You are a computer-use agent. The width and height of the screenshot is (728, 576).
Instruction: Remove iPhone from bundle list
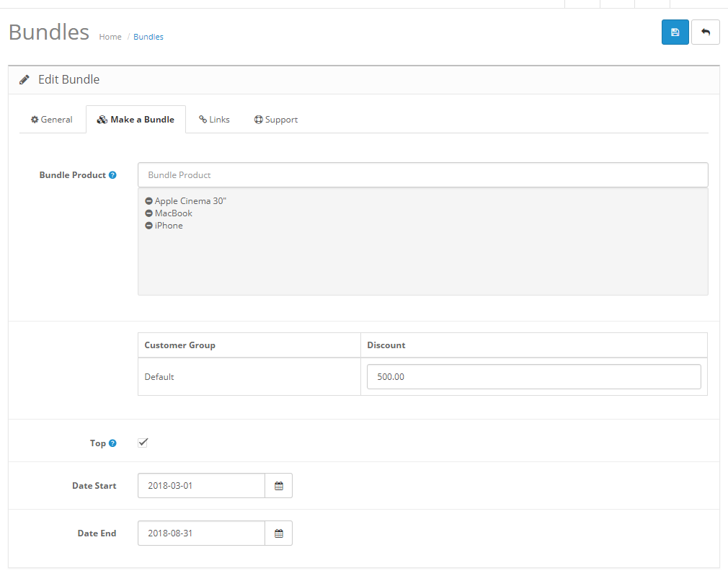(x=148, y=226)
